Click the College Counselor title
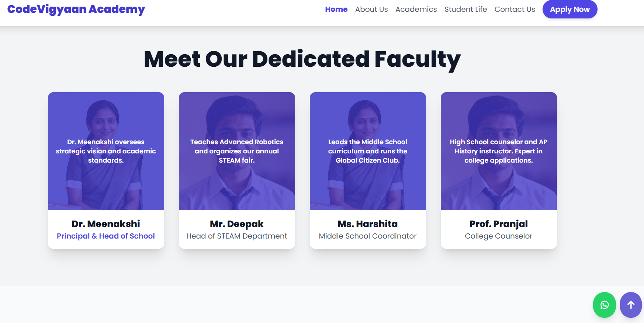This screenshot has height=323, width=644. point(499,236)
